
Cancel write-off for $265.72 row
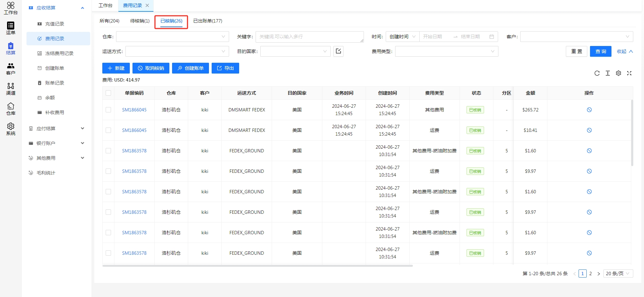tap(589, 110)
